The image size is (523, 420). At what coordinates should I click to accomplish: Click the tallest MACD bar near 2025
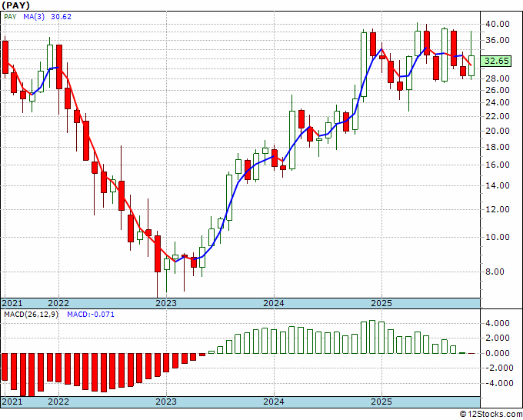(372, 337)
